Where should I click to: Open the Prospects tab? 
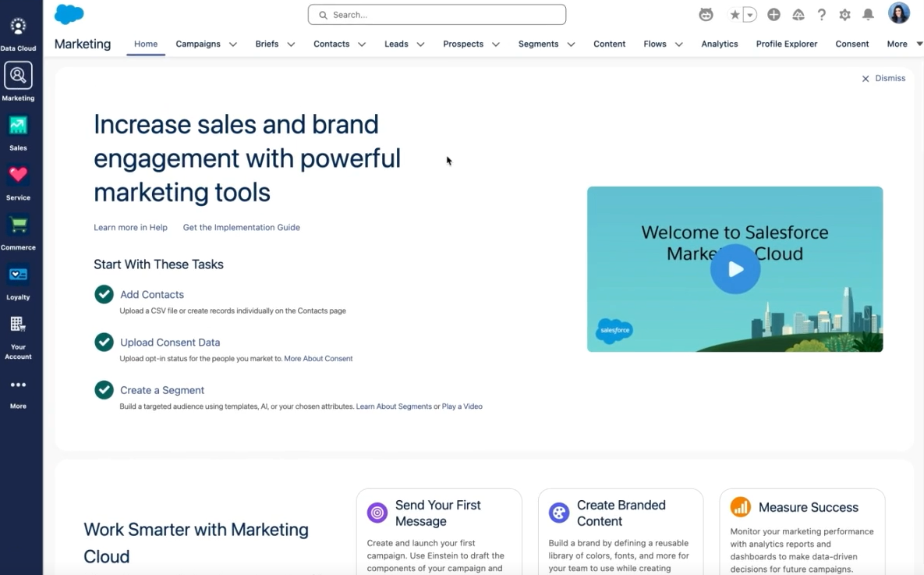[x=463, y=44]
